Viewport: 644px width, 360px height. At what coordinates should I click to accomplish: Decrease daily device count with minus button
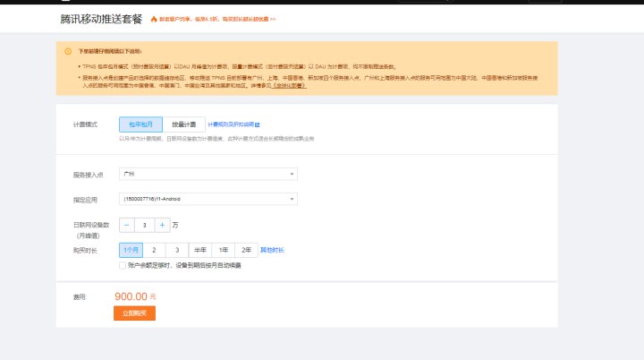[x=126, y=225]
